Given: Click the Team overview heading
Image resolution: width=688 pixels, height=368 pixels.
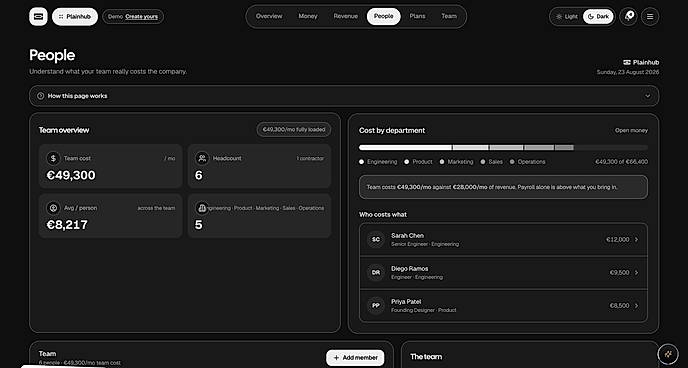Looking at the screenshot, I should click(64, 130).
